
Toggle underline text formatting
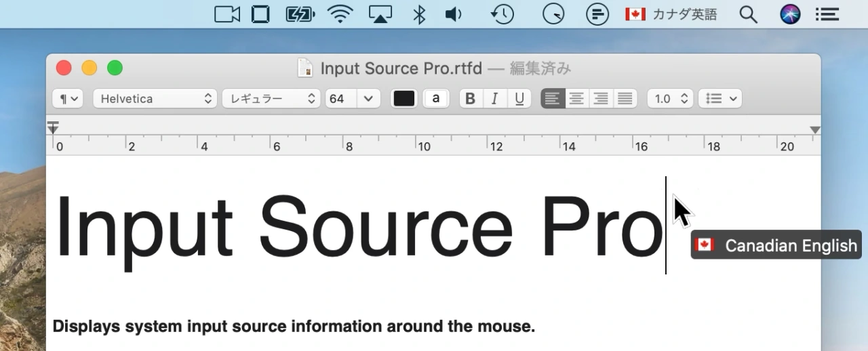tap(519, 99)
